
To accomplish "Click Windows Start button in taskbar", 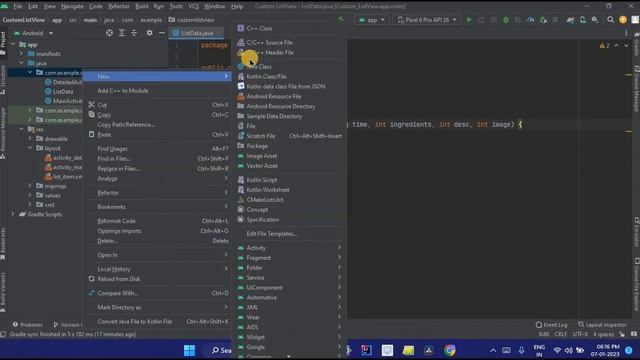I will click(189, 350).
